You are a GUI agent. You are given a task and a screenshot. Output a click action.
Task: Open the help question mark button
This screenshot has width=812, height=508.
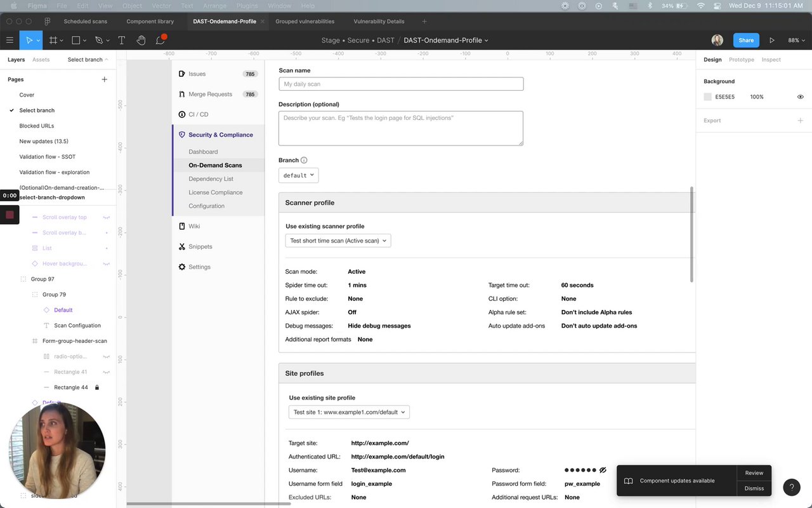792,487
